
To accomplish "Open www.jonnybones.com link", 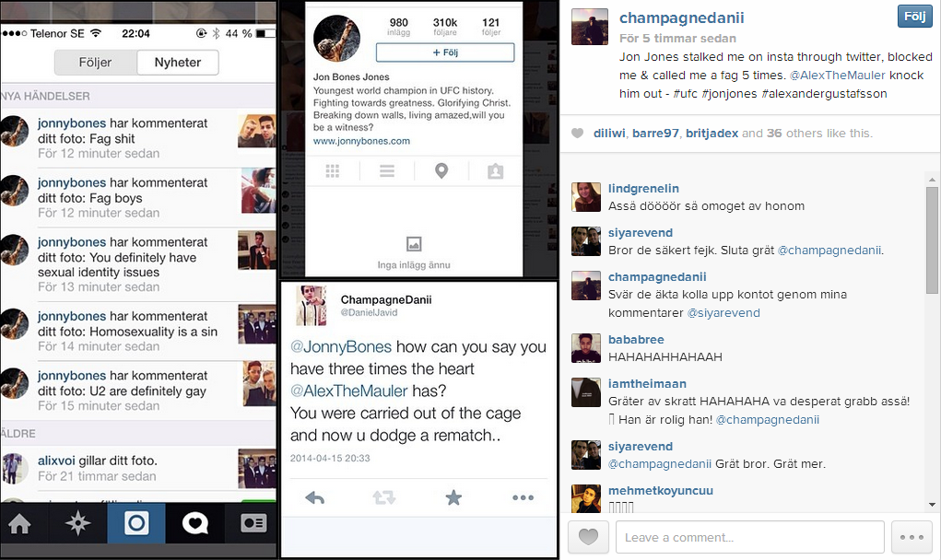I will coord(361,141).
